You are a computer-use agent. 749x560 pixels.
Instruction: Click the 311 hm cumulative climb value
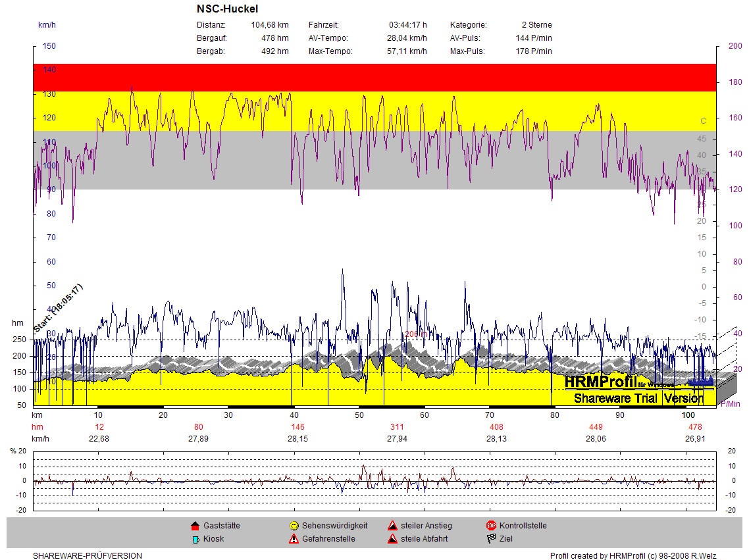[398, 427]
